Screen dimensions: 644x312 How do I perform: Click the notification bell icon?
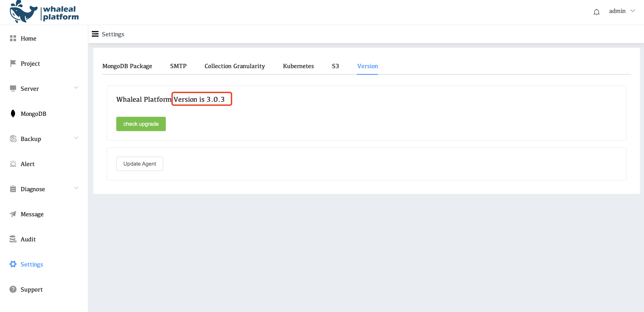coord(596,12)
